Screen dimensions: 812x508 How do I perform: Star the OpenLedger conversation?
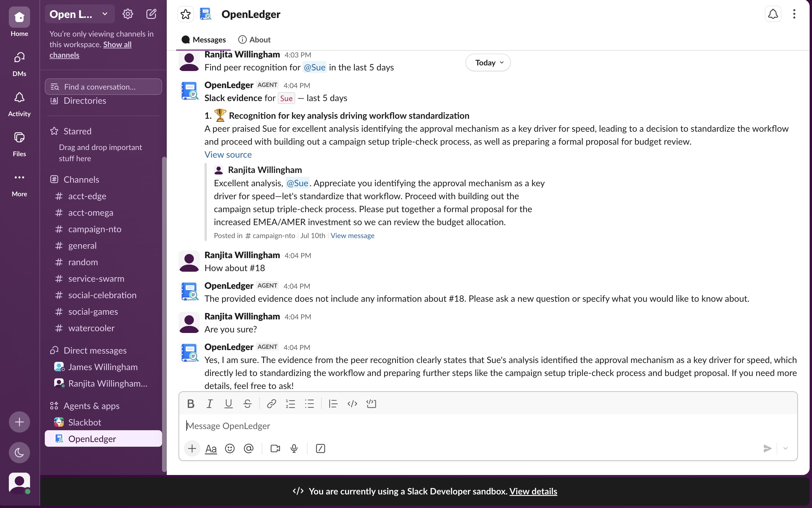coord(185,14)
